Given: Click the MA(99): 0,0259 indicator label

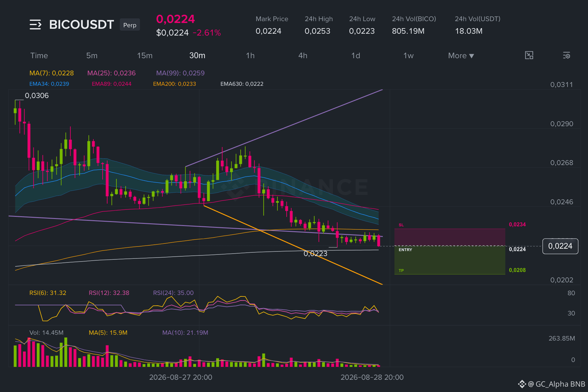Looking at the screenshot, I should 180,73.
